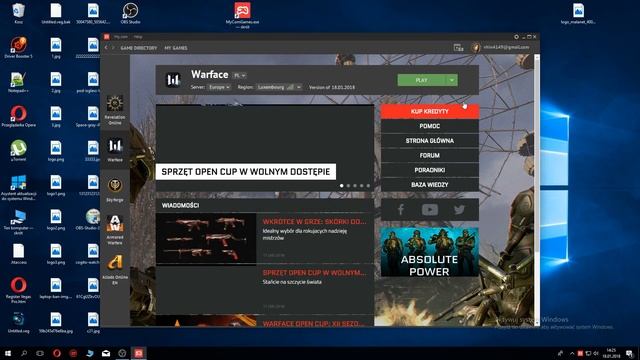Open MyComGames.exe desktop shortcut
Image resolution: width=640 pixels, height=360 pixels.
[242, 16]
